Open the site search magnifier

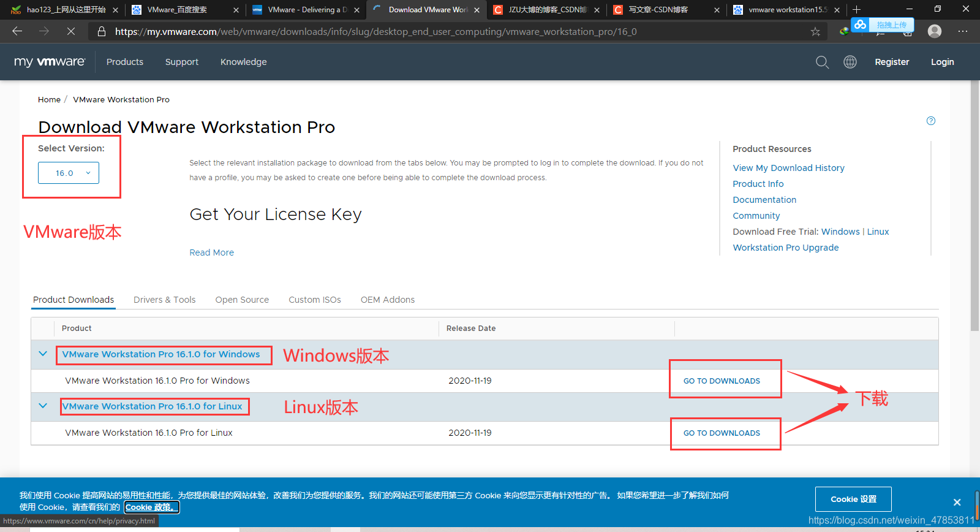tap(822, 62)
